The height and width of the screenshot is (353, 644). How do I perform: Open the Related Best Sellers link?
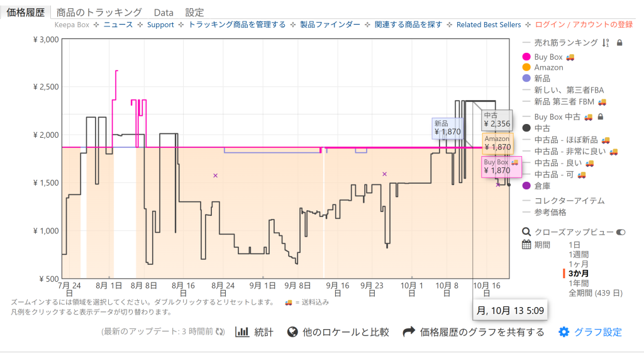click(489, 25)
